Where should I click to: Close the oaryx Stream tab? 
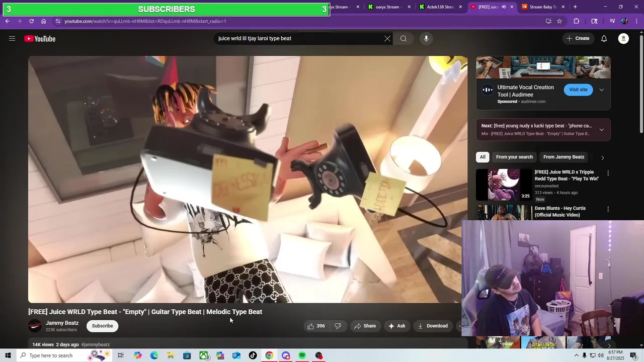coord(409,7)
